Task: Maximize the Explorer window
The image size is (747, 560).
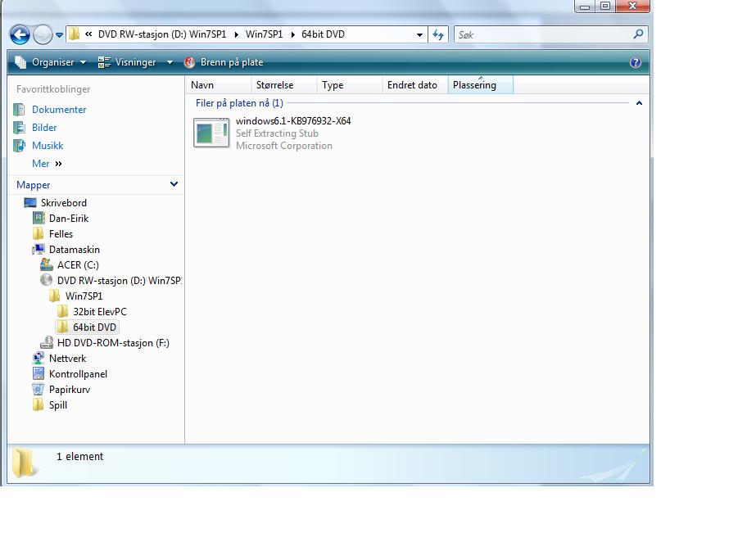Action: click(x=605, y=6)
